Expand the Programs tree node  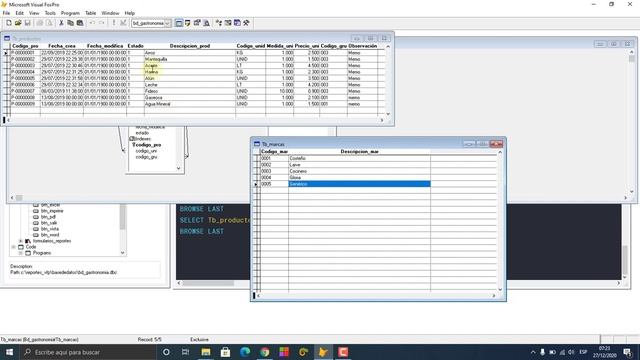tap(21, 253)
